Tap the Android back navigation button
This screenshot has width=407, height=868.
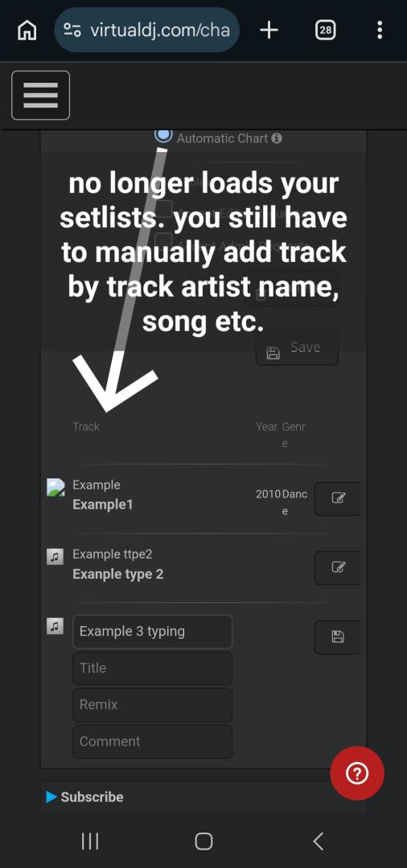(318, 841)
